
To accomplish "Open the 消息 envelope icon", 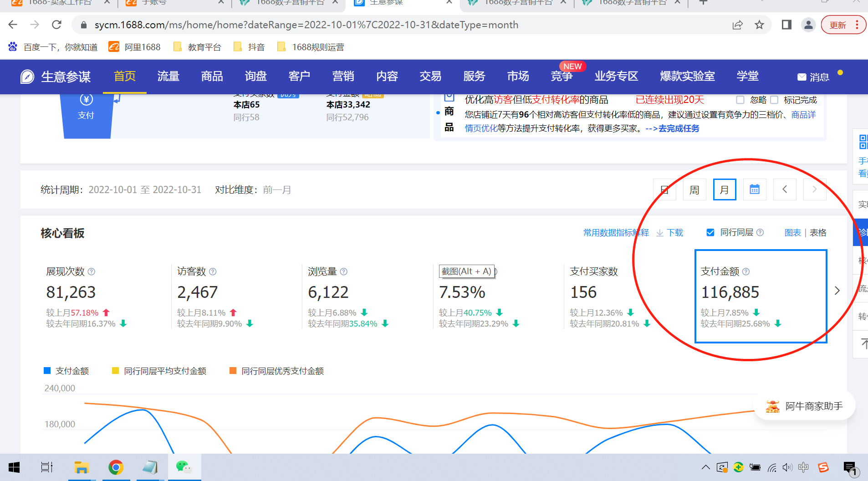I will pos(802,77).
